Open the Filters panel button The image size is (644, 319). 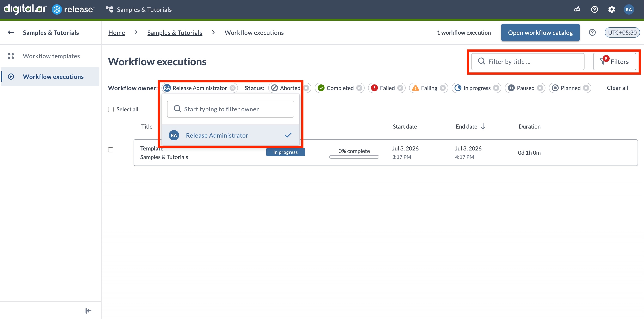[615, 61]
